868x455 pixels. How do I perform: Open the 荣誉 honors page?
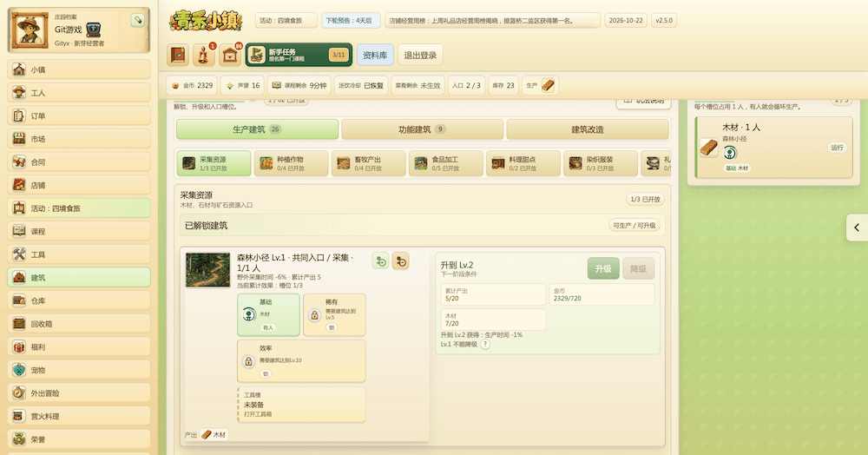coord(79,439)
